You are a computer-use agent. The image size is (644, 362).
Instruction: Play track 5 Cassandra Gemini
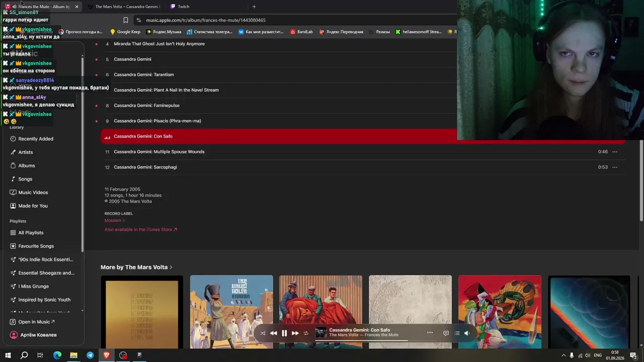132,59
